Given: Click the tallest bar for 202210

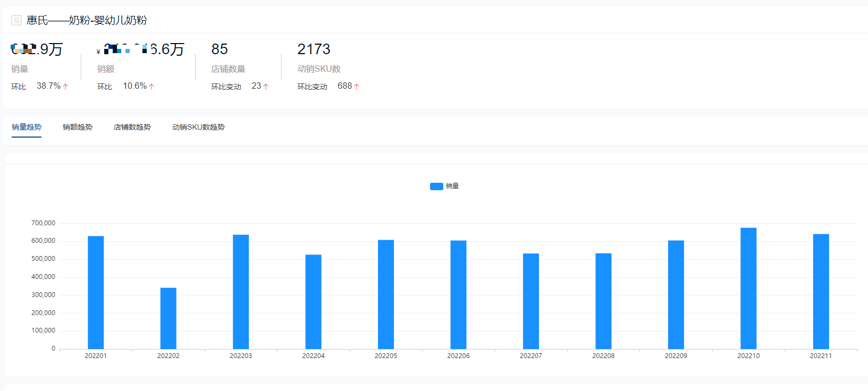Looking at the screenshot, I should [748, 288].
